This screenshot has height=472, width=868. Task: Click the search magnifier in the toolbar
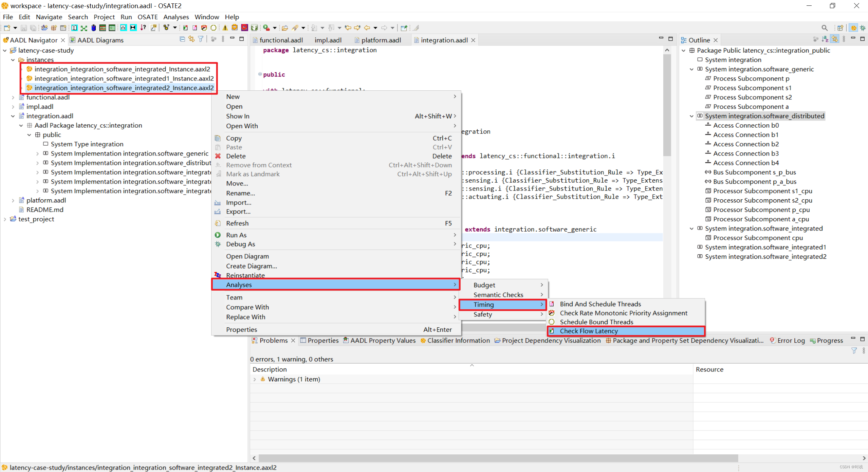[x=824, y=28]
